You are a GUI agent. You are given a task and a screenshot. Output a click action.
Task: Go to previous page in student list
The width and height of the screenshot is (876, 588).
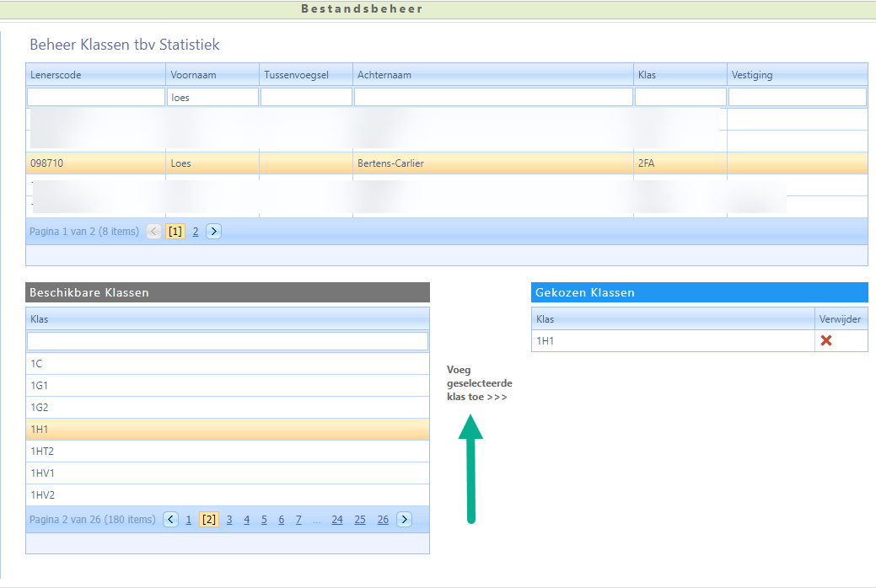(153, 232)
